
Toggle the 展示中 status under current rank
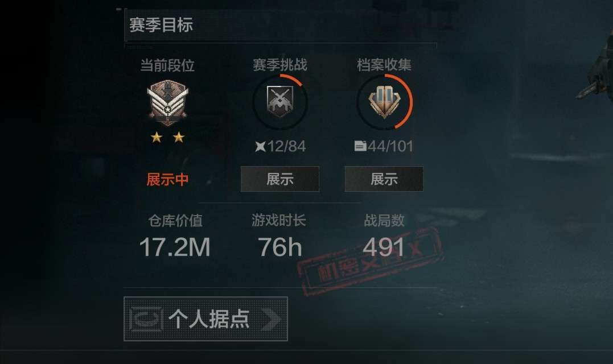point(168,180)
